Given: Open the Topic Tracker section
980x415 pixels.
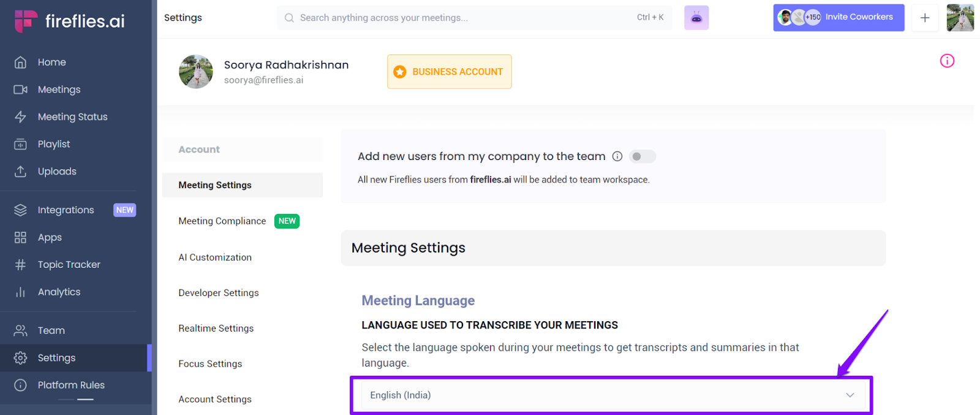Looking at the screenshot, I should click(69, 264).
